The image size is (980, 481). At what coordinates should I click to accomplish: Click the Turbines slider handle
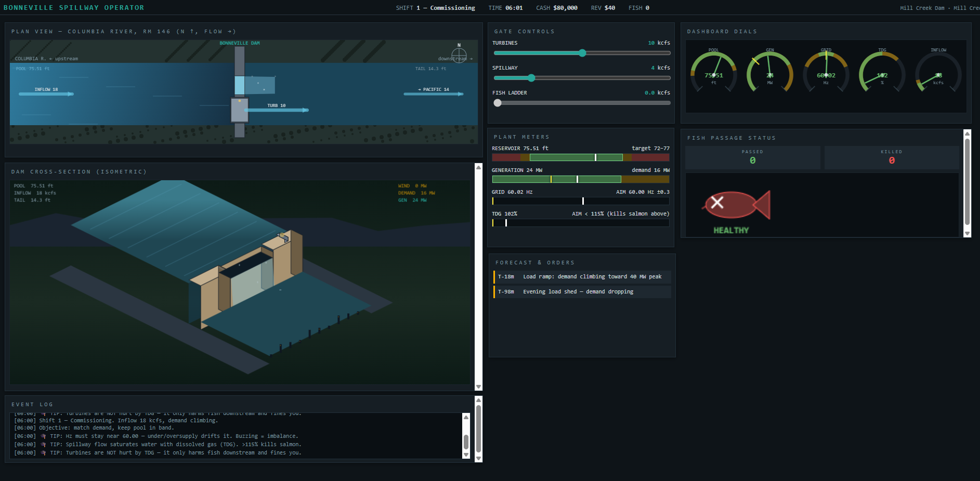[582, 53]
